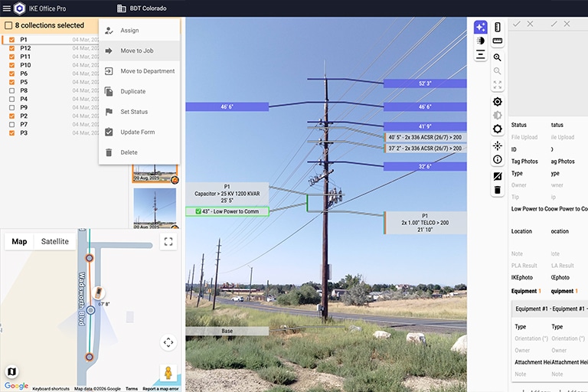Expand the map to fullscreen
Viewport: 588px width, 392px height.
click(x=168, y=242)
